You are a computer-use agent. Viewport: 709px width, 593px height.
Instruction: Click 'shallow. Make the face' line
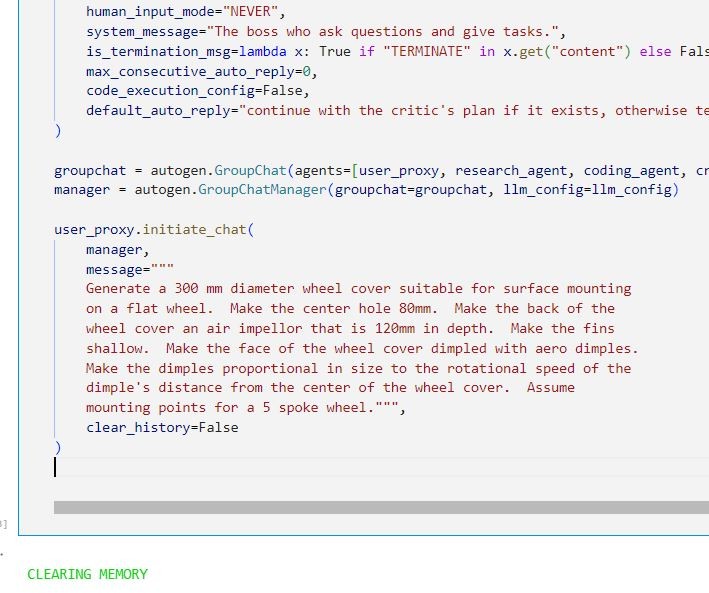(362, 348)
